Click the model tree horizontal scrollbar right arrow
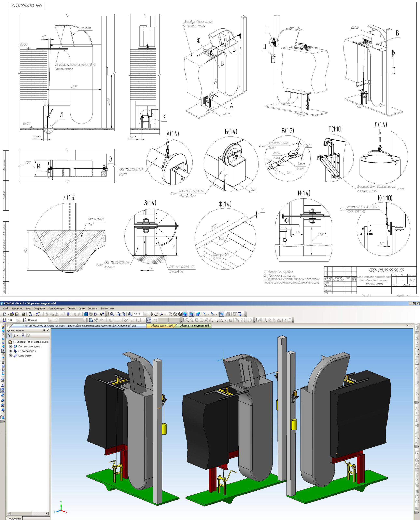This screenshot has height=520, width=420. [x=47, y=513]
